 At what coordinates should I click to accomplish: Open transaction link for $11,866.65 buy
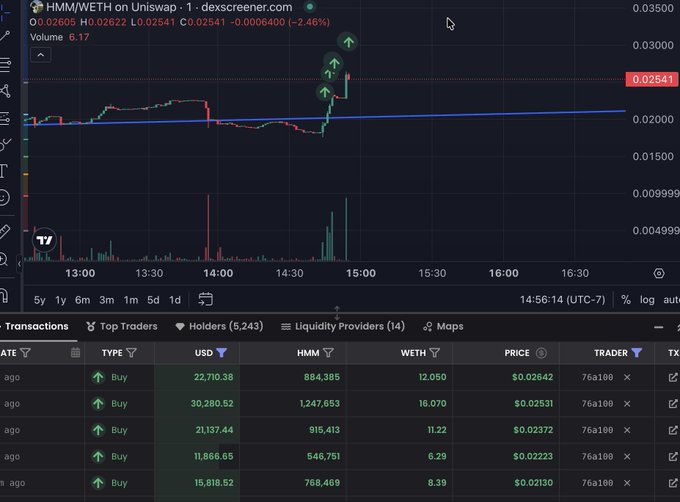pyautogui.click(x=673, y=456)
